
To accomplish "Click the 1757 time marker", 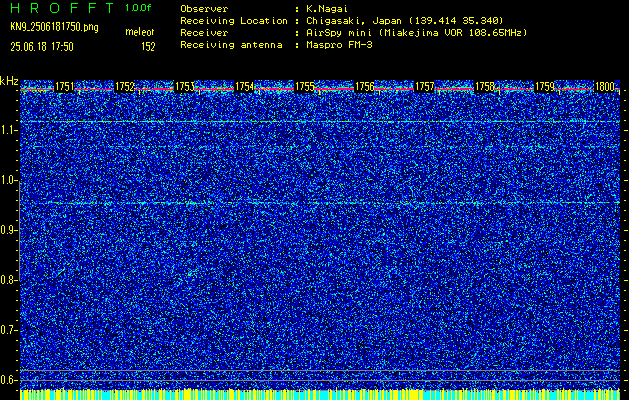I will (x=424, y=87).
